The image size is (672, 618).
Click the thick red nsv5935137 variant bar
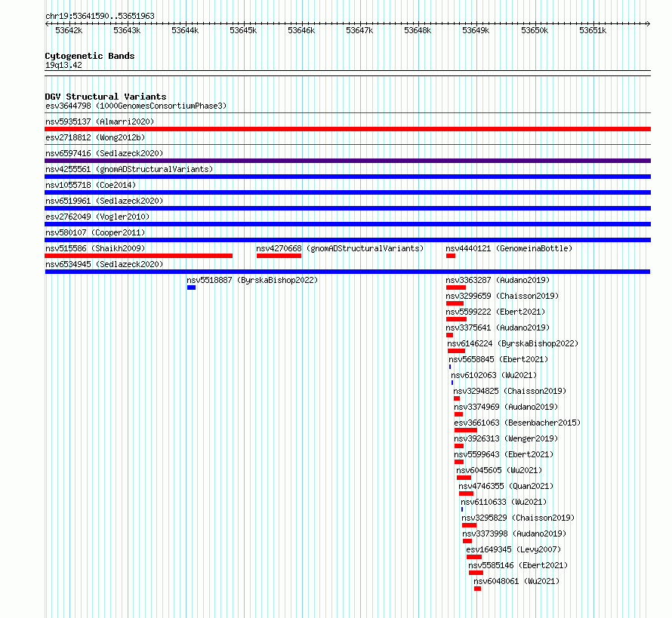tap(347, 129)
